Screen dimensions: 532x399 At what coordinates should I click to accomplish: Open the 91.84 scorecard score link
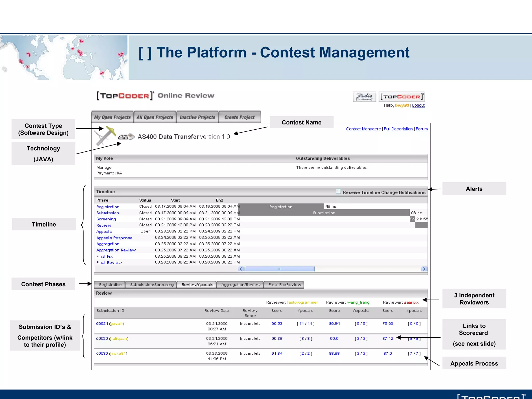(277, 354)
